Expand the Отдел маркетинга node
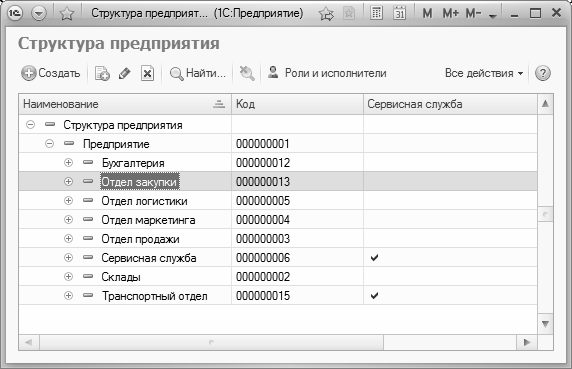572x369 pixels. click(x=68, y=220)
